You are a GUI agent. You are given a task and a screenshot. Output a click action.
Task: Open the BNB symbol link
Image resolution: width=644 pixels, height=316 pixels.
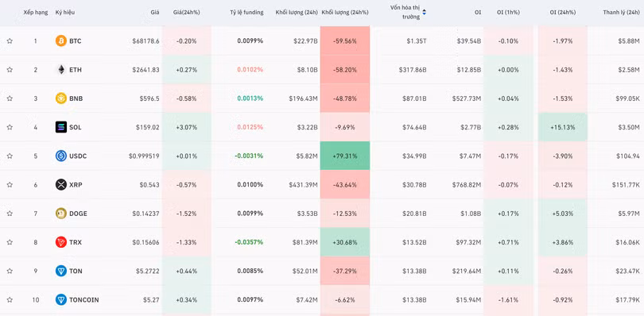(76, 98)
